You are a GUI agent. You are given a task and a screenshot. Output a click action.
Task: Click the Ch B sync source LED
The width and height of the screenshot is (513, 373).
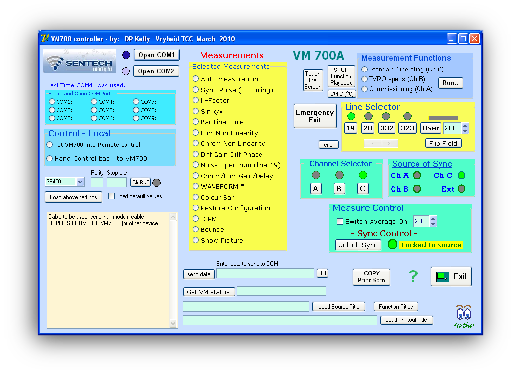tap(417, 189)
